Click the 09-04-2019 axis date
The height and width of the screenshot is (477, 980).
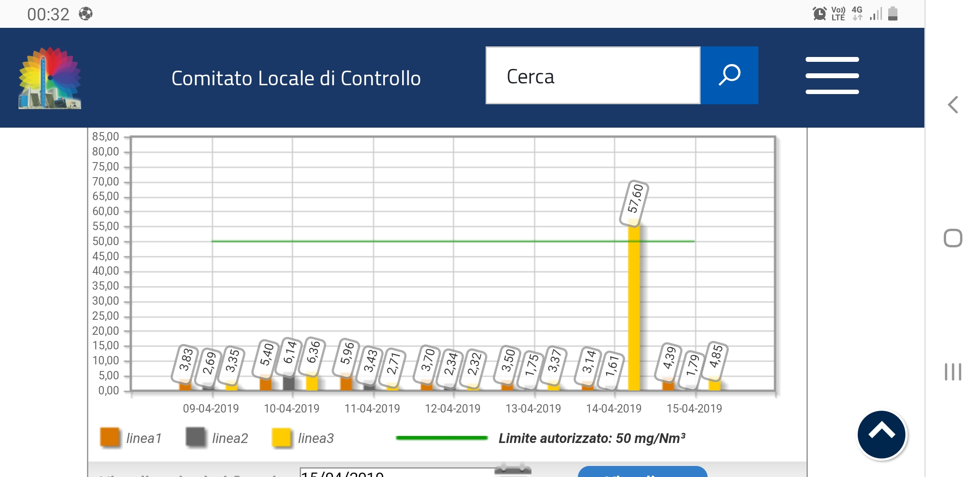click(211, 409)
